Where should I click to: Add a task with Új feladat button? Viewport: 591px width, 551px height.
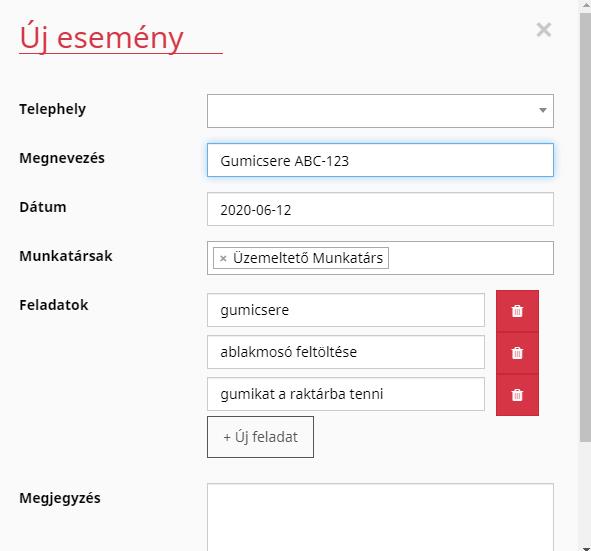coord(260,437)
